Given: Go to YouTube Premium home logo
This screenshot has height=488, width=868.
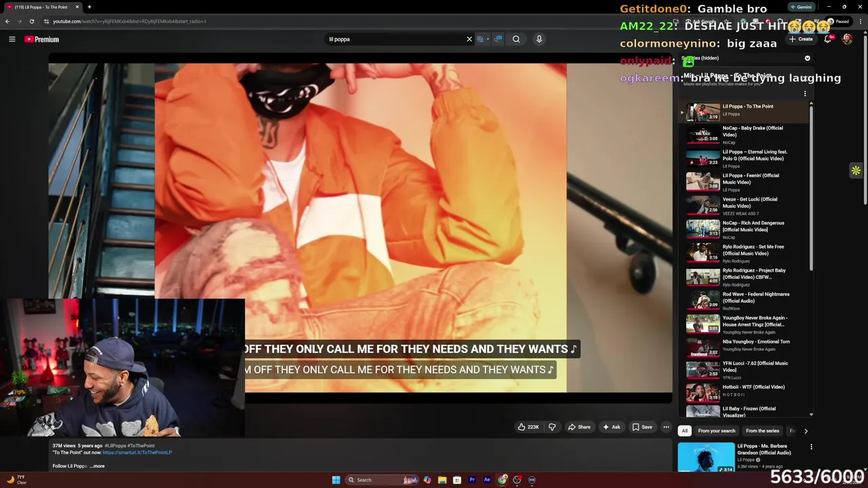Looking at the screenshot, I should [42, 39].
